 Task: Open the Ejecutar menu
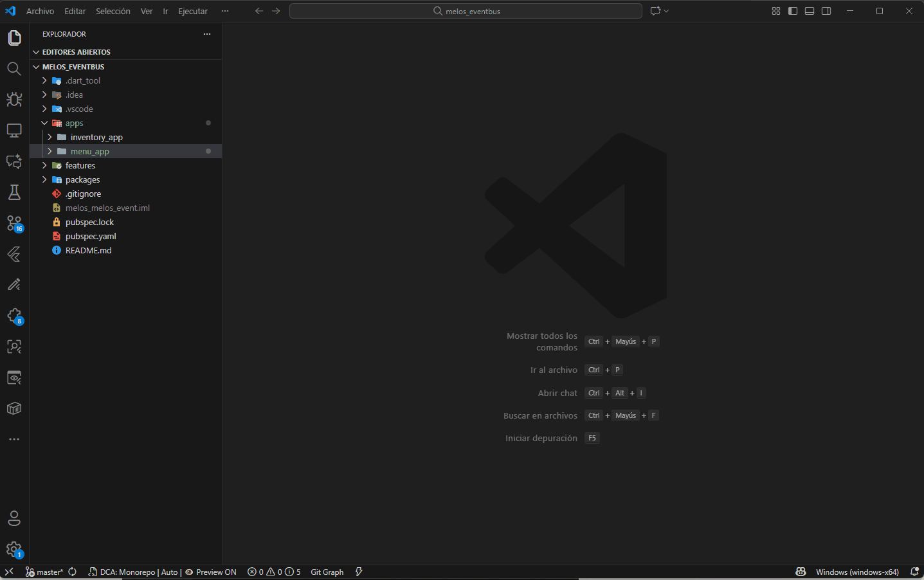click(x=193, y=11)
